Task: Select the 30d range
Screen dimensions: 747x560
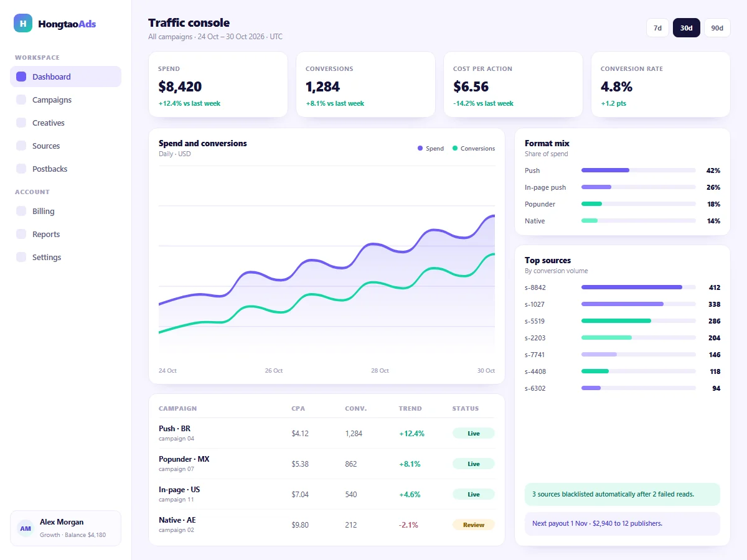Action: click(x=687, y=28)
